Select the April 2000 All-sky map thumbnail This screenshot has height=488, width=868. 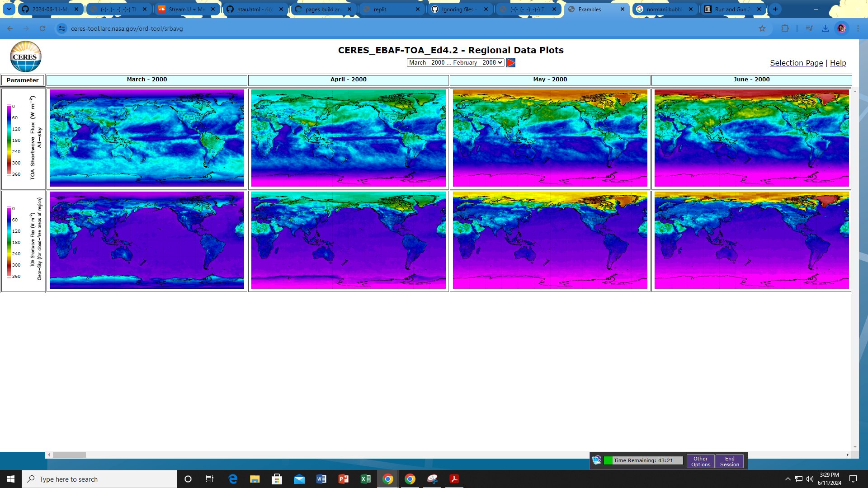[x=348, y=138]
